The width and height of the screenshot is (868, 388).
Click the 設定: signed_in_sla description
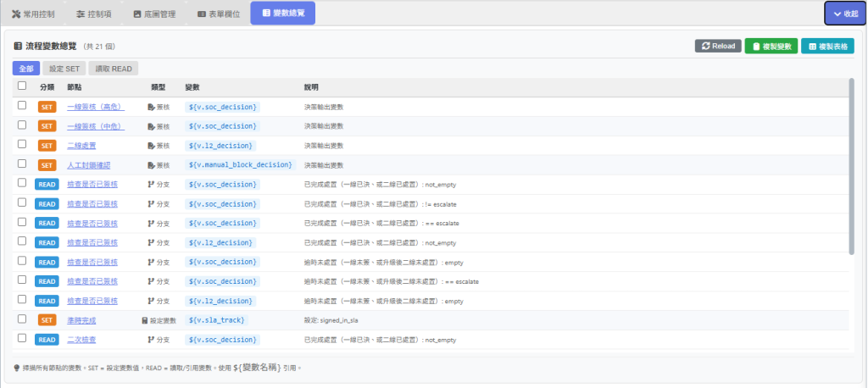(333, 320)
